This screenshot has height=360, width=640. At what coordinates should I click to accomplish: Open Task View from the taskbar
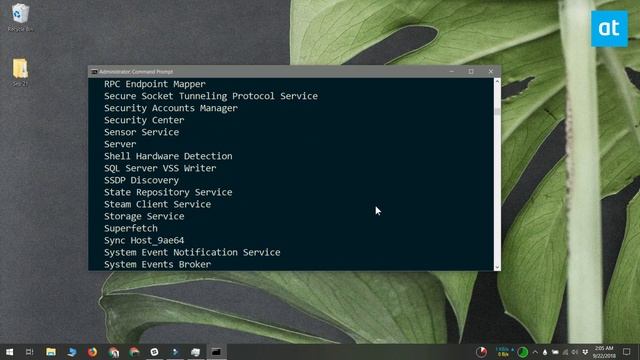[x=29, y=352]
